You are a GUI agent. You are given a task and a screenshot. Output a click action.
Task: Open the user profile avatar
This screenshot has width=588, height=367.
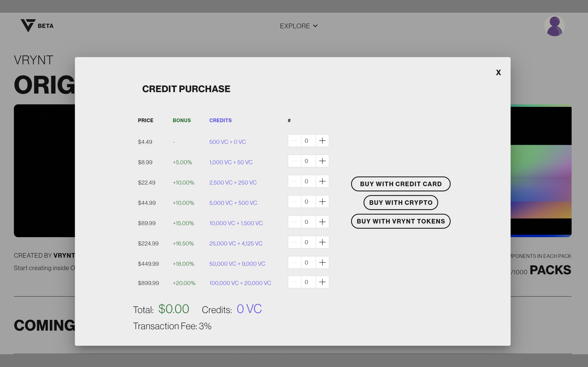554,26
